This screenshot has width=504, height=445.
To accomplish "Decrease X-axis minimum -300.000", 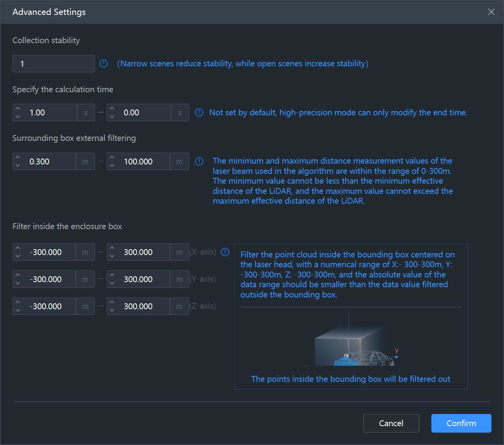I will pos(18,256).
